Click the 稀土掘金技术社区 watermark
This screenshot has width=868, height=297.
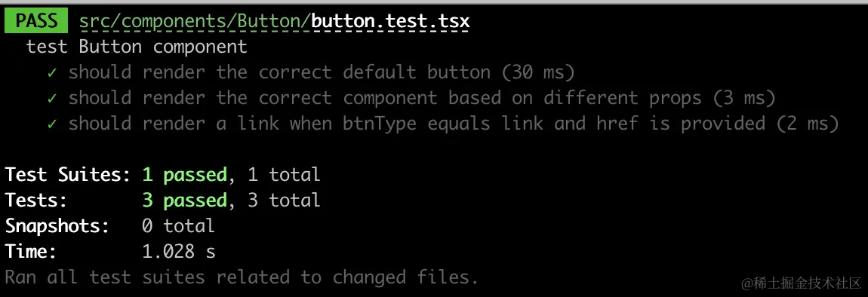(801, 283)
